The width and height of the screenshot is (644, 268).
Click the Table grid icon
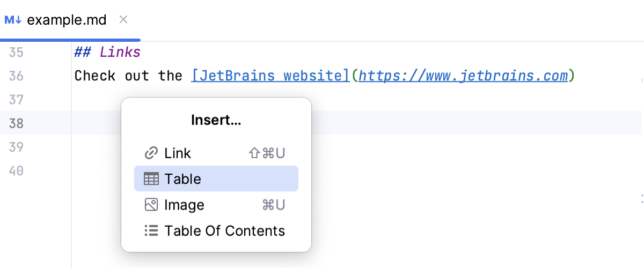point(151,179)
